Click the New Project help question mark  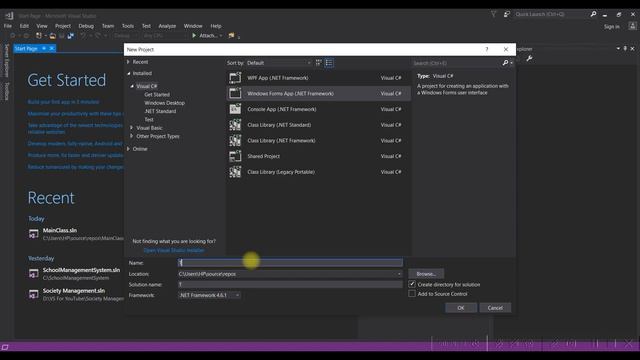pos(487,49)
